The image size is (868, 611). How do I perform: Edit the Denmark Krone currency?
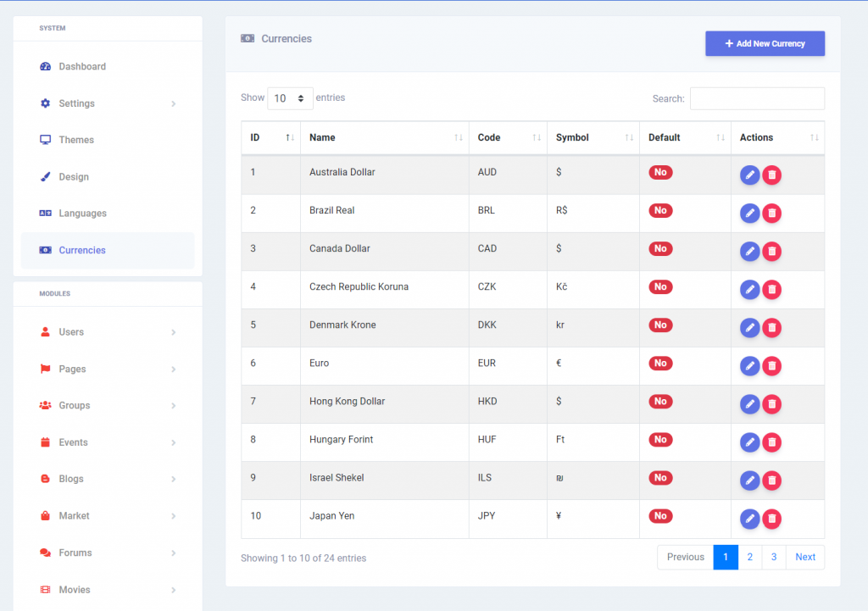(x=749, y=328)
